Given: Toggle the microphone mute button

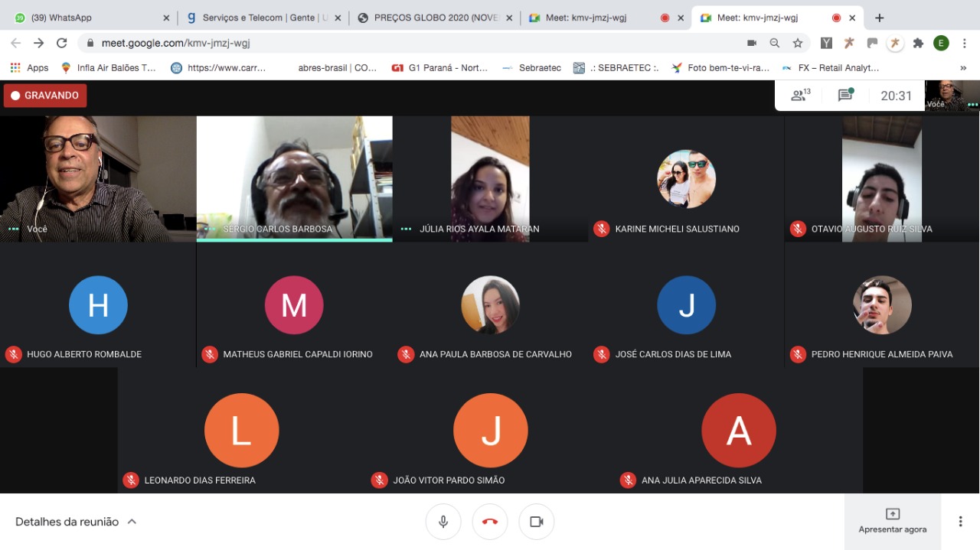Looking at the screenshot, I should click(x=443, y=522).
